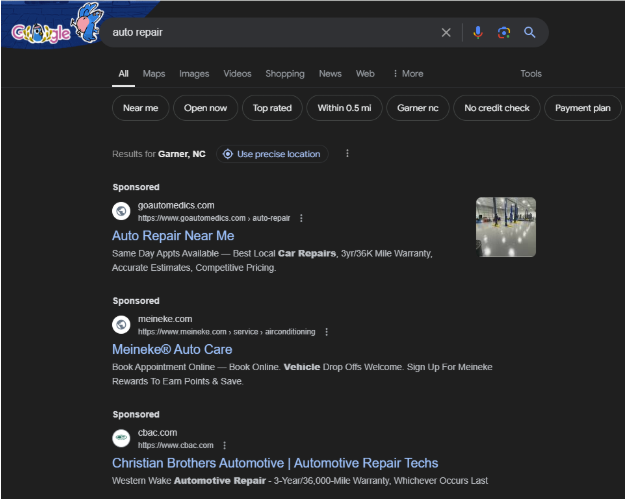Open the Auto Repair Near Me ad link
Viewport: 625px width, 499px height.
pyautogui.click(x=173, y=236)
